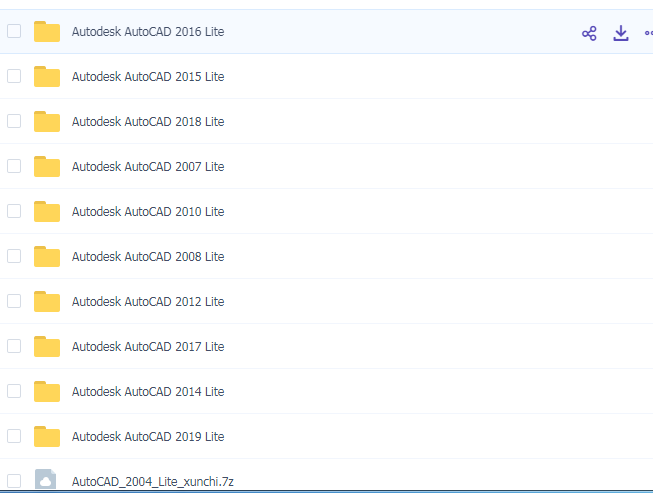
Task: Check the AutoCAD 2008 Lite row box
Action: (x=14, y=256)
